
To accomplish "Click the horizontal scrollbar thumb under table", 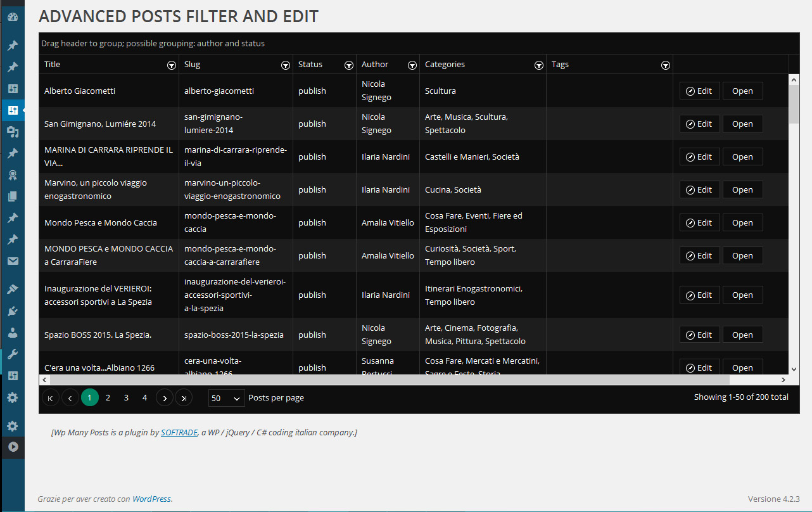I will pos(390,380).
